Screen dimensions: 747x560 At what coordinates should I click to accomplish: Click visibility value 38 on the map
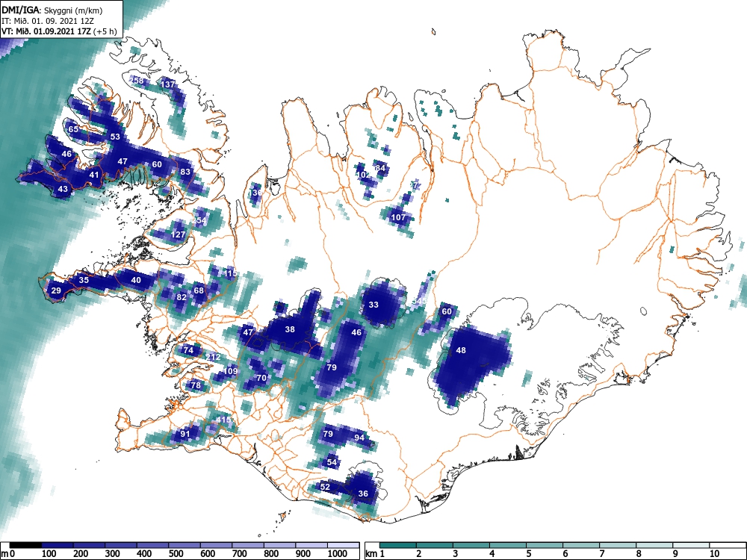[290, 329]
